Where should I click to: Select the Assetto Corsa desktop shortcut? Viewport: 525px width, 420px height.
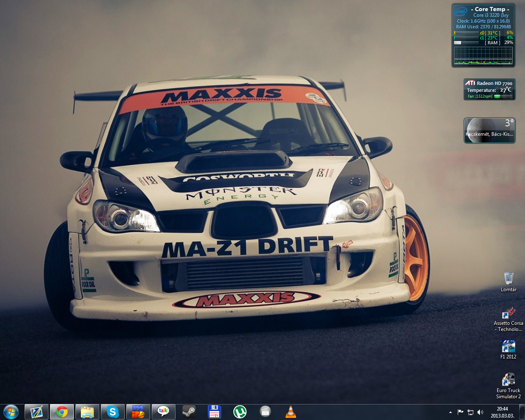509,319
